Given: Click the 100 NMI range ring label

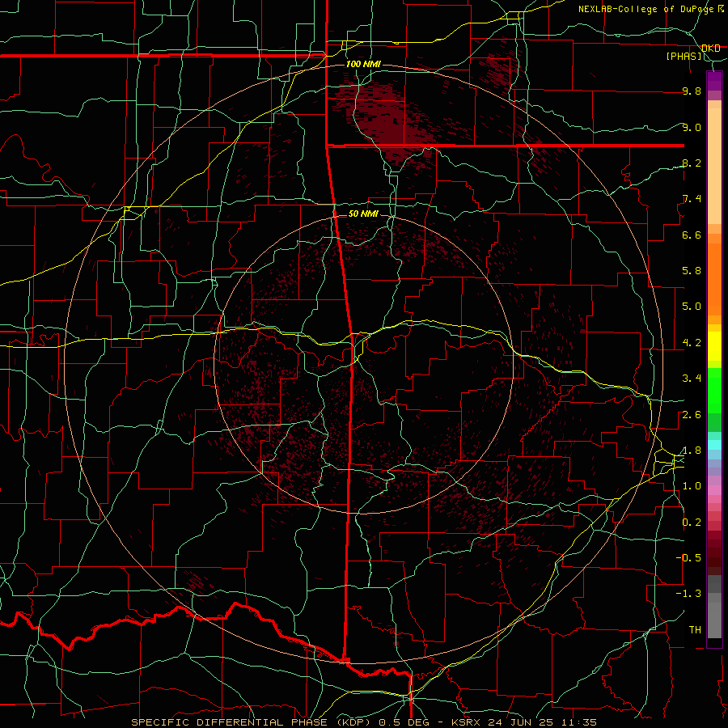Looking at the screenshot, I should [x=363, y=64].
